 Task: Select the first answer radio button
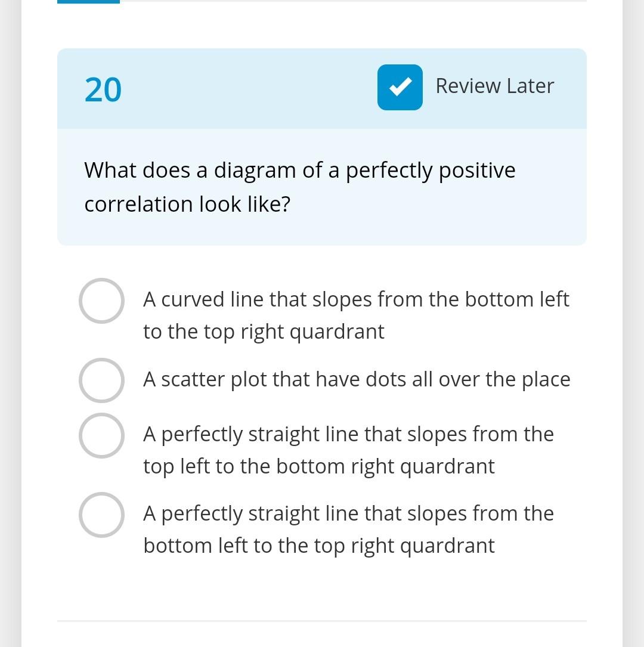(x=101, y=301)
